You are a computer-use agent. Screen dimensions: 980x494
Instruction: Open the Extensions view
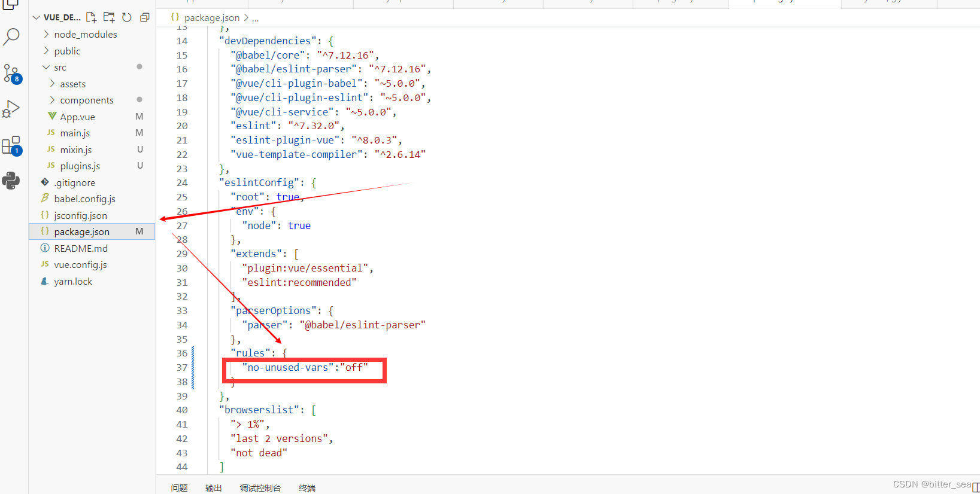point(12,145)
